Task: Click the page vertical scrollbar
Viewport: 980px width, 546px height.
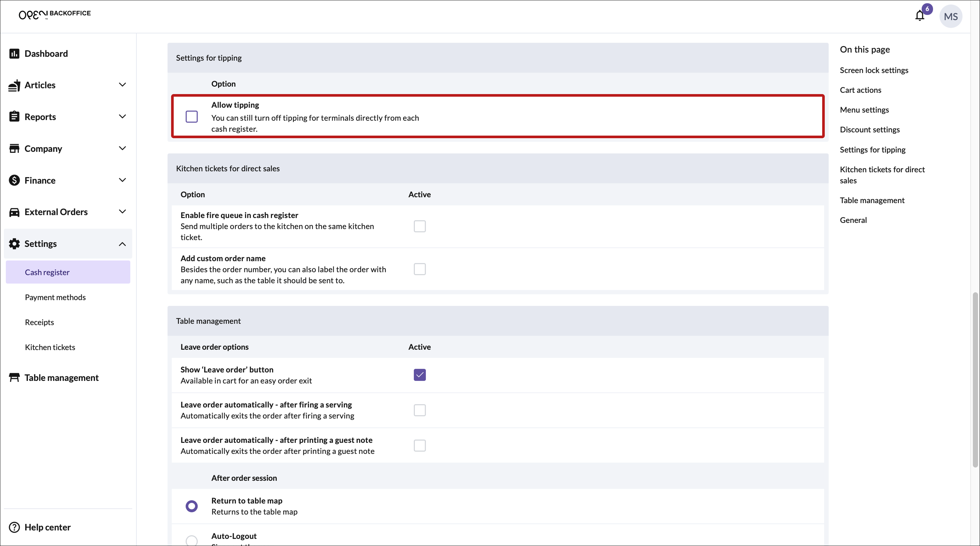Action: 975,380
